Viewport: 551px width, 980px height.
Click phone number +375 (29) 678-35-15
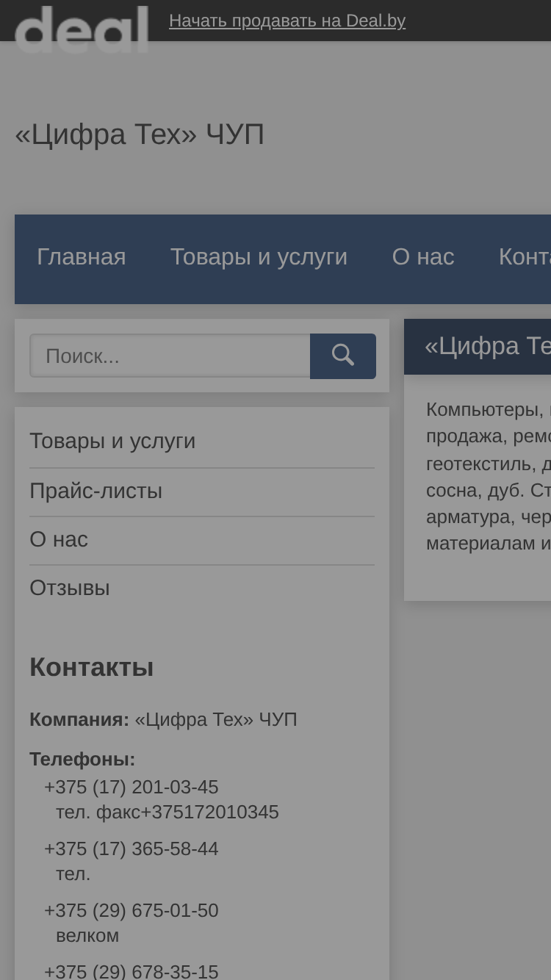132,971
